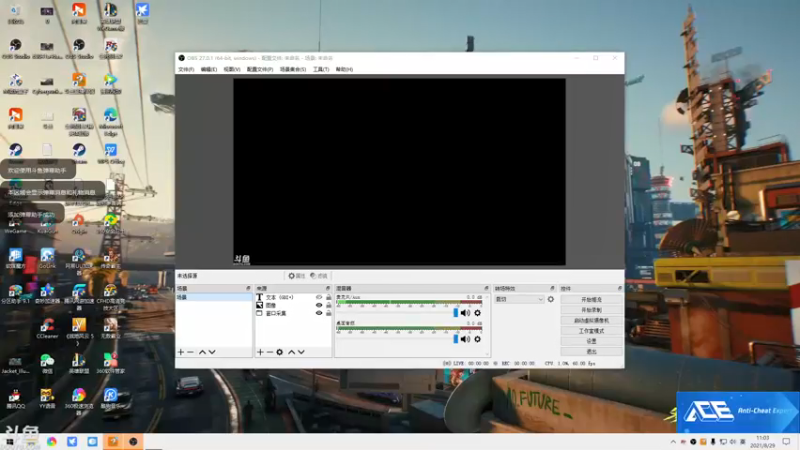
Task: Click the black OBS preview canvas
Action: click(399, 172)
